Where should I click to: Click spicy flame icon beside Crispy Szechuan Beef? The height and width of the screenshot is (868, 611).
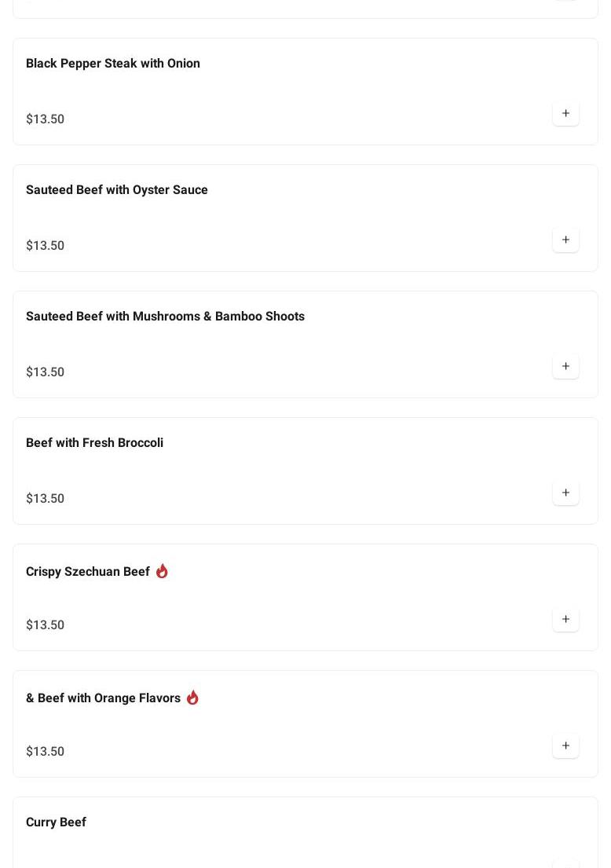click(x=162, y=571)
